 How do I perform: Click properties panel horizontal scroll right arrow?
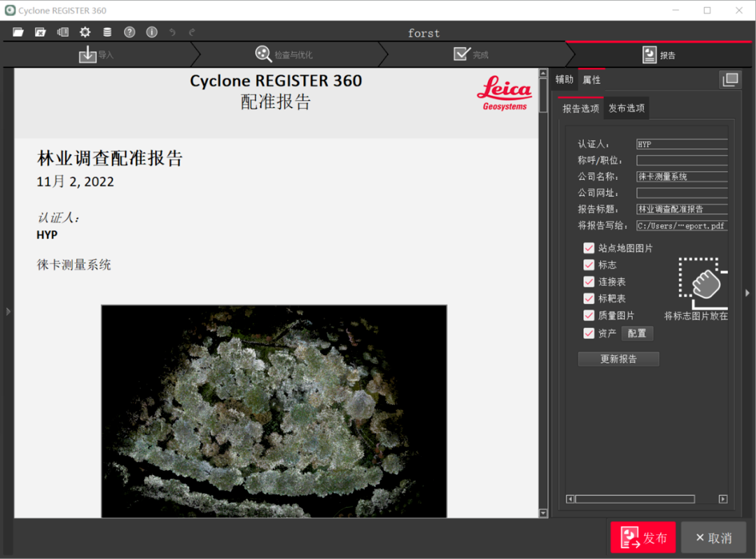723,499
